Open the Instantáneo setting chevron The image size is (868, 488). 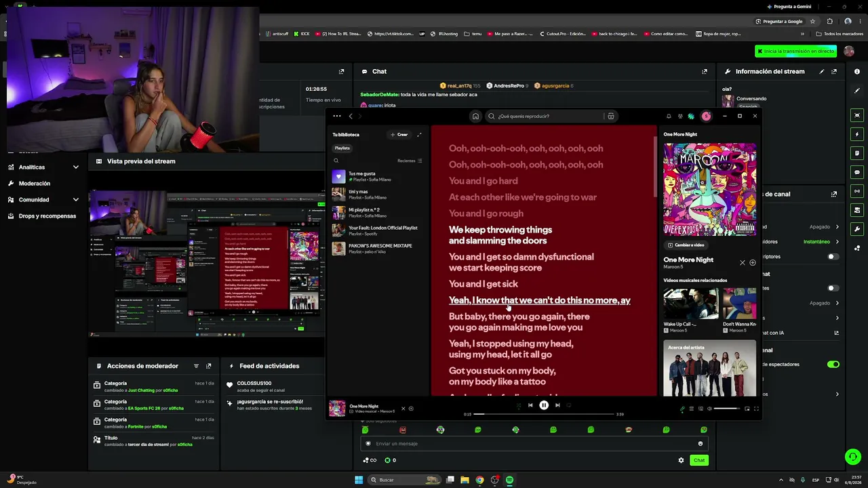pyautogui.click(x=837, y=242)
